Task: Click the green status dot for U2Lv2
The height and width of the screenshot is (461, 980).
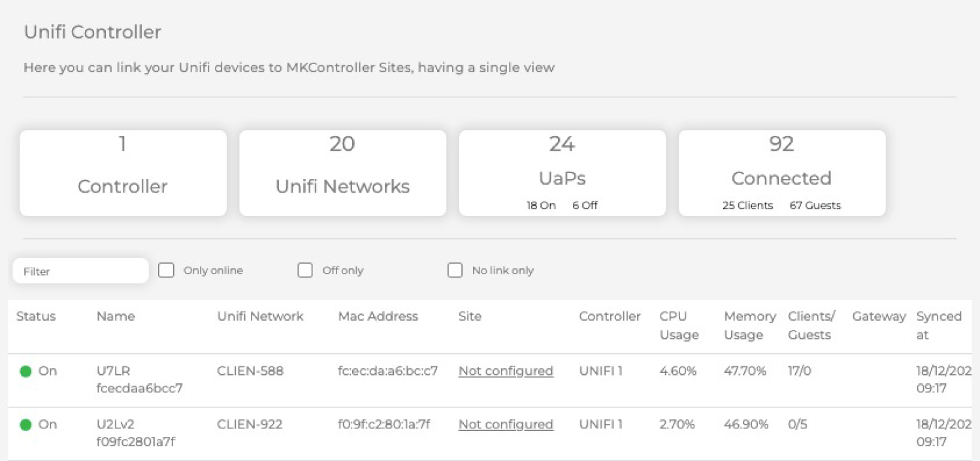Action: [25, 424]
